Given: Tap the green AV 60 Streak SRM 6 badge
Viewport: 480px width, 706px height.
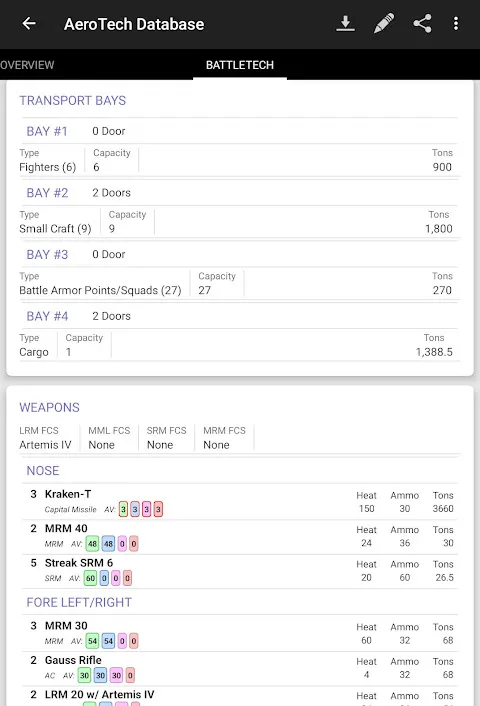Looking at the screenshot, I should (x=91, y=578).
